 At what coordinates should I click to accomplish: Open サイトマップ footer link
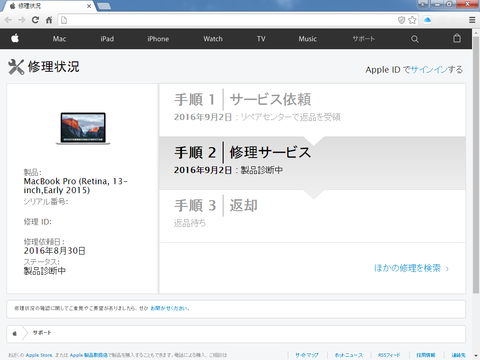click(x=307, y=355)
